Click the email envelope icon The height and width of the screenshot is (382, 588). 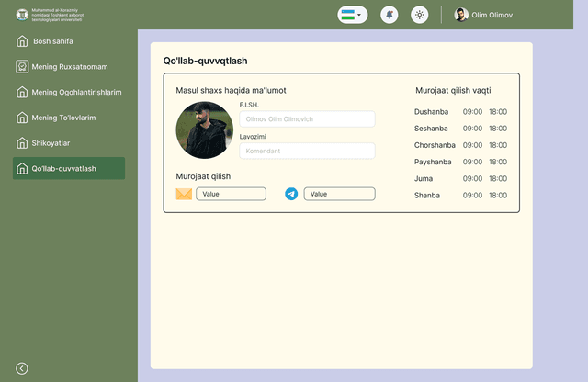(x=184, y=194)
